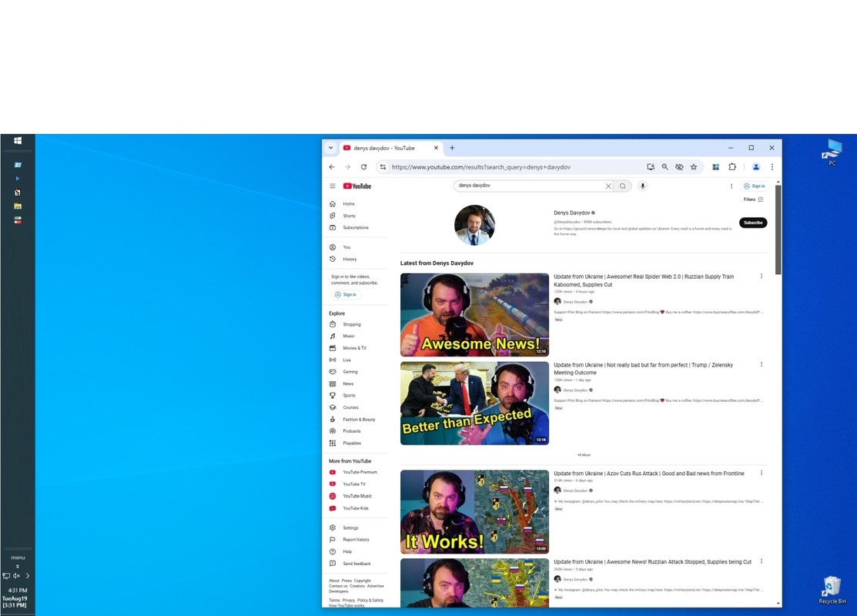Open options for Real Spider Web 2.0 video

click(762, 276)
